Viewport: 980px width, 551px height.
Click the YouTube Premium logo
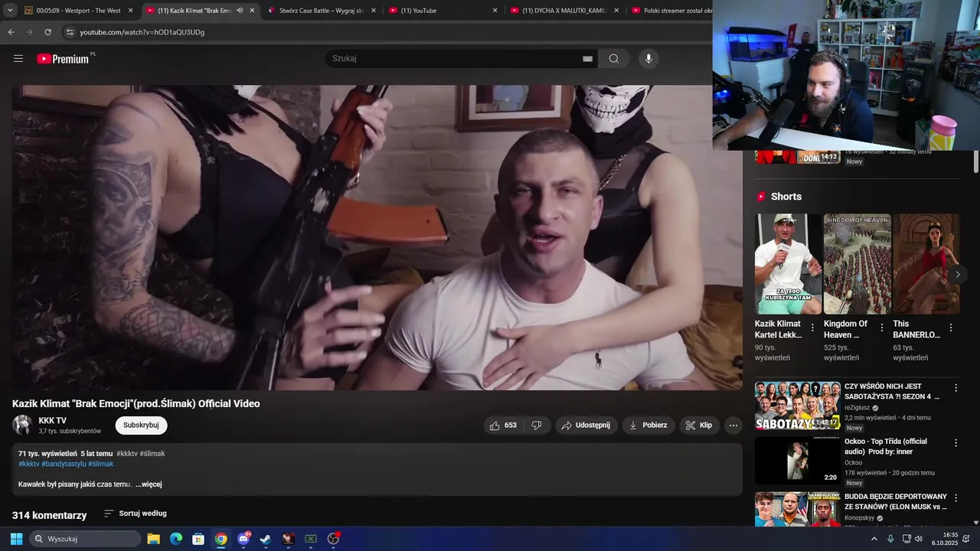pos(64,59)
